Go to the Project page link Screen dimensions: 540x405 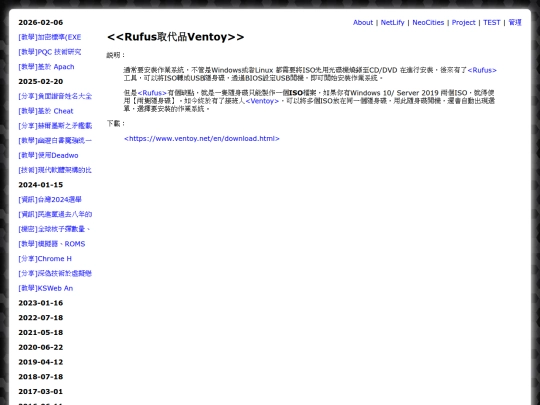pos(463,22)
